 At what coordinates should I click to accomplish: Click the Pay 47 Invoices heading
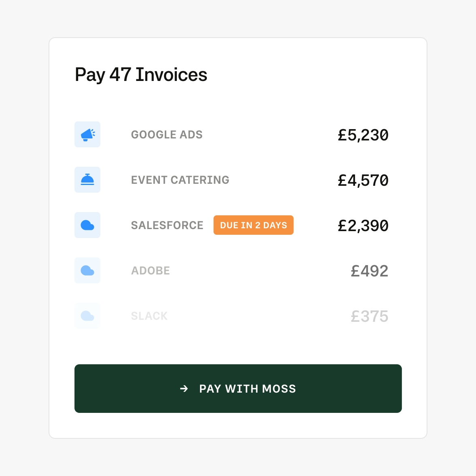(x=141, y=75)
